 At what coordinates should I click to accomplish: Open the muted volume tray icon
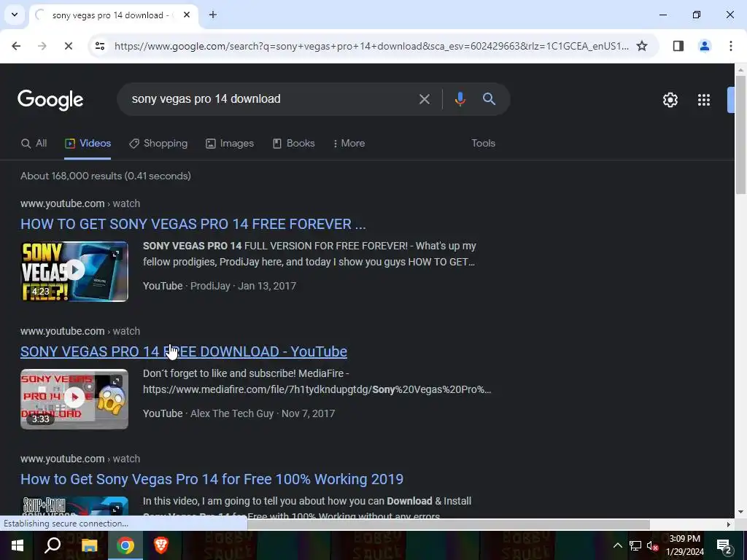652,545
